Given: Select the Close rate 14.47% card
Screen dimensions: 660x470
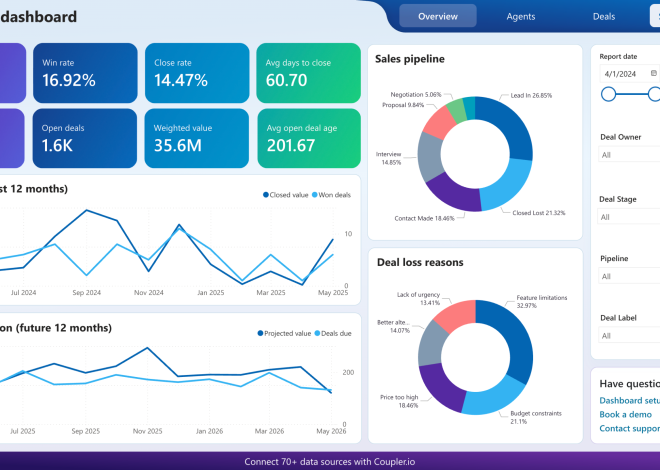Looking at the screenshot, I should [197, 73].
